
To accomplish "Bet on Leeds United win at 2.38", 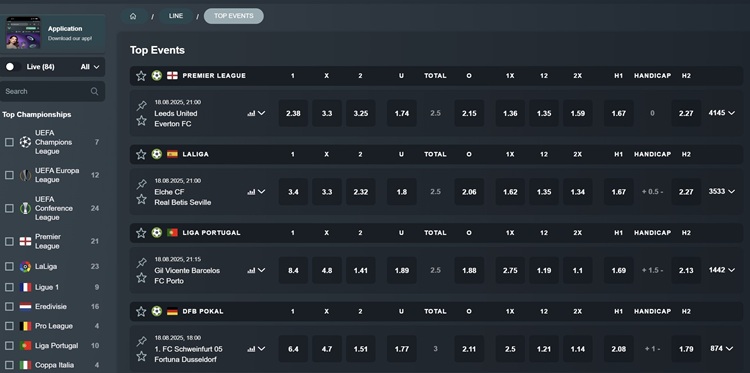I will pyautogui.click(x=293, y=113).
